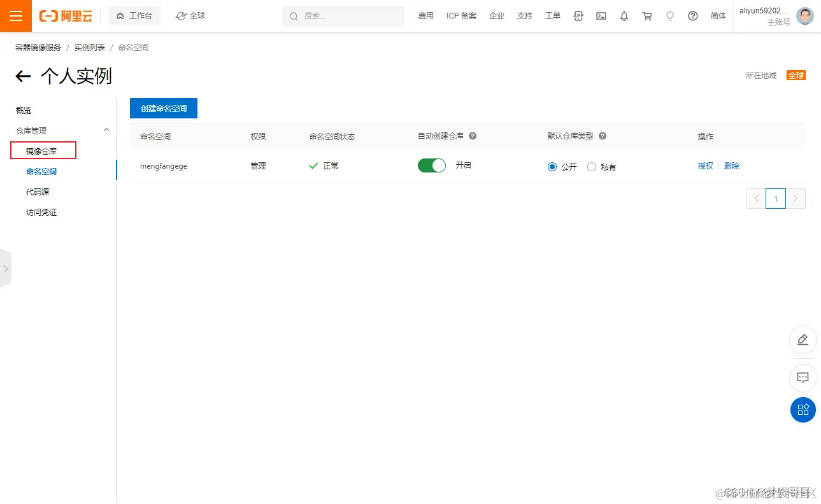Viewport: 821px width, 504px height.
Task: Show help for 默认仓库类型 column
Action: point(603,136)
